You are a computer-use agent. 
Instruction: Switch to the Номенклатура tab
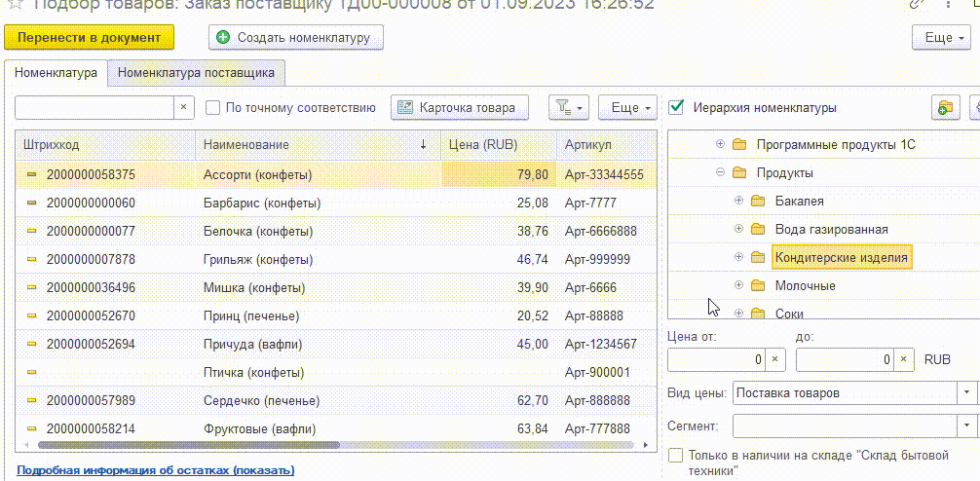click(x=56, y=72)
